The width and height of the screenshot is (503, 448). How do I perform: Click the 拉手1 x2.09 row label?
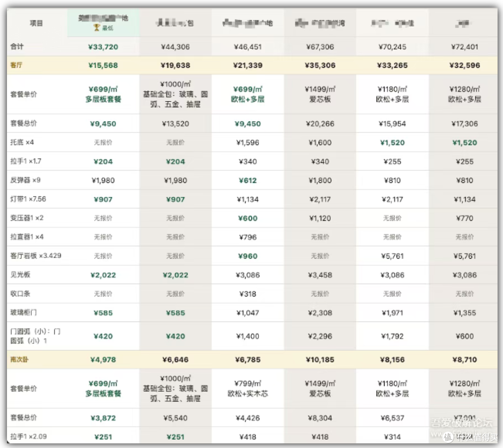[x=28, y=436]
